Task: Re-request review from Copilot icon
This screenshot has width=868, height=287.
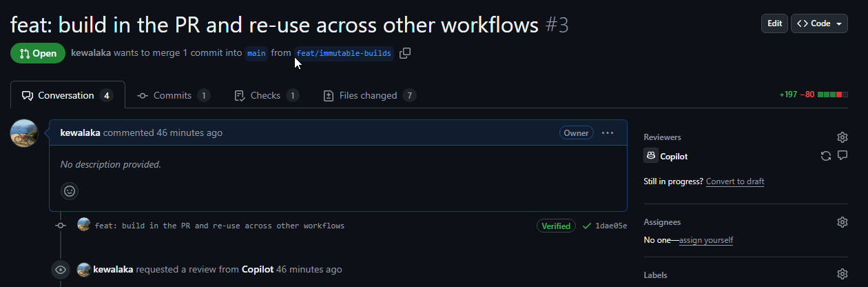Action: pos(825,156)
